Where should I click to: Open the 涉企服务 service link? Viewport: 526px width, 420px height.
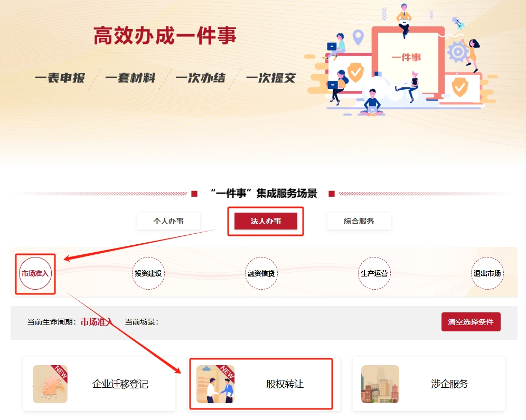(449, 384)
